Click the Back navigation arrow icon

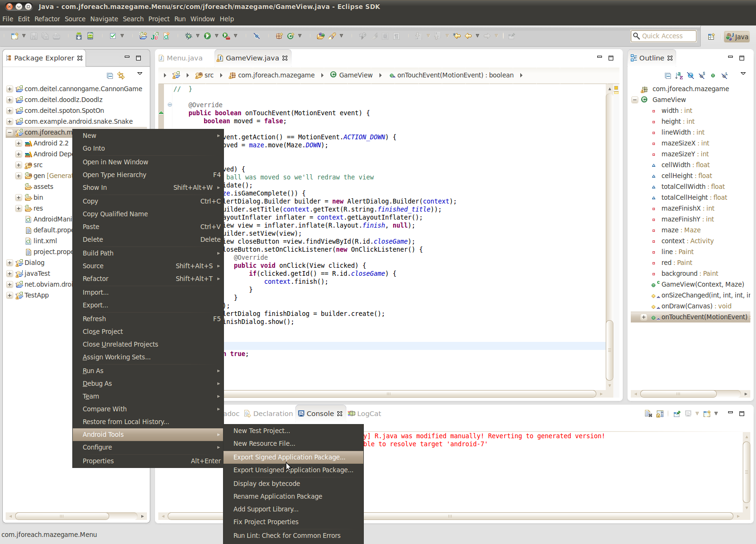point(468,36)
